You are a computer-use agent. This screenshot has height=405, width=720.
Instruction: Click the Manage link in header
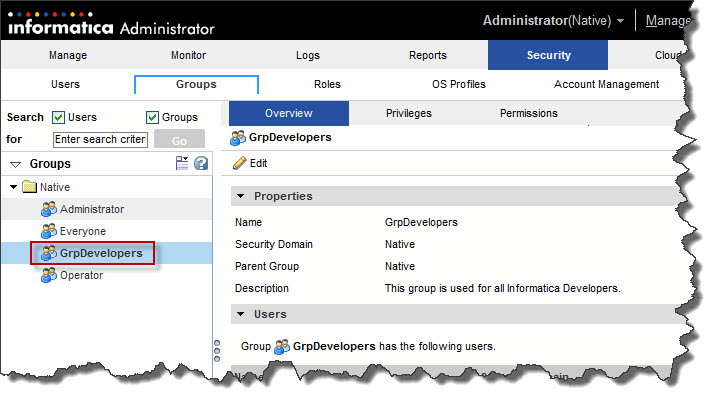[668, 21]
